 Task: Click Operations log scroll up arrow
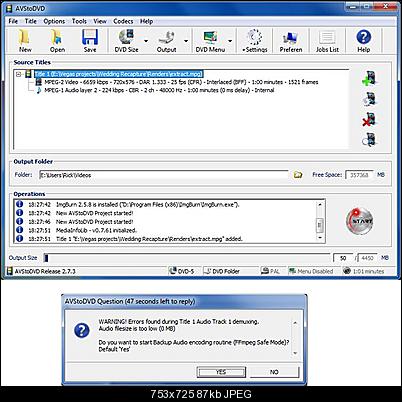tap(320, 204)
